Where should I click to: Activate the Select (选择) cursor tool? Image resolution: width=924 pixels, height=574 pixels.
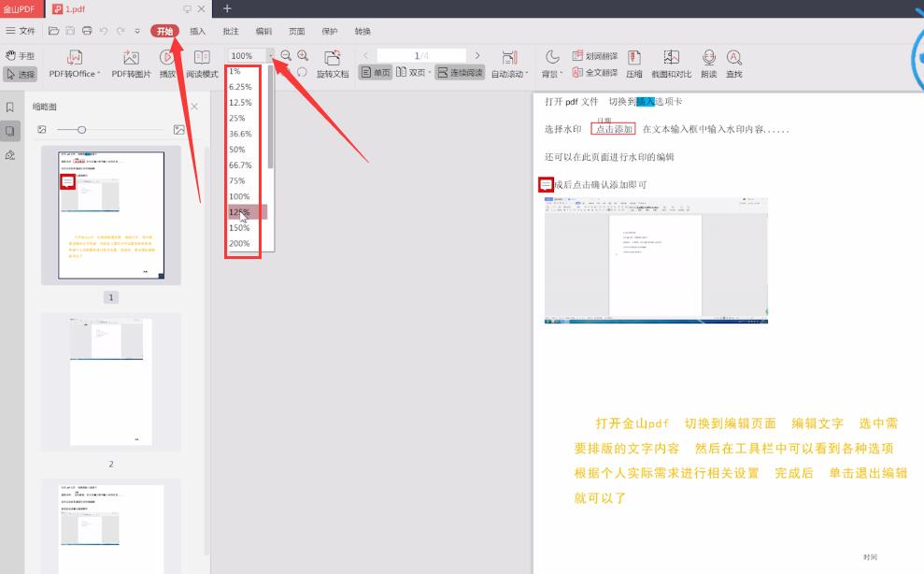click(21, 75)
